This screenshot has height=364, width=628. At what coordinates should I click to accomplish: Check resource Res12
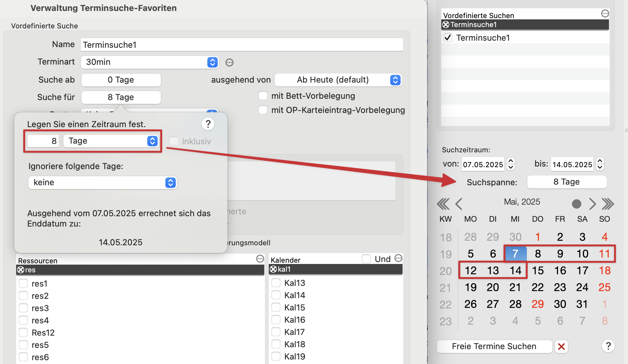click(23, 333)
